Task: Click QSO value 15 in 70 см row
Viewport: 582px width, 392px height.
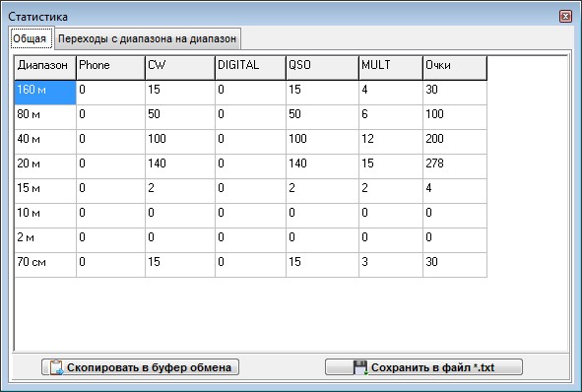Action: tap(322, 265)
